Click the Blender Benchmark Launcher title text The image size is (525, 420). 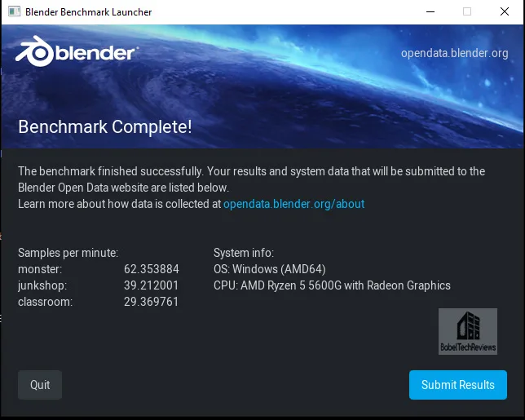pos(88,12)
